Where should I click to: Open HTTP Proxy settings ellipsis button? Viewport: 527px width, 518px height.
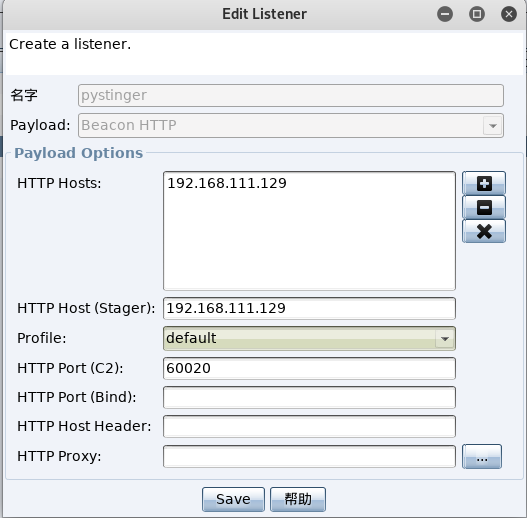tap(482, 456)
